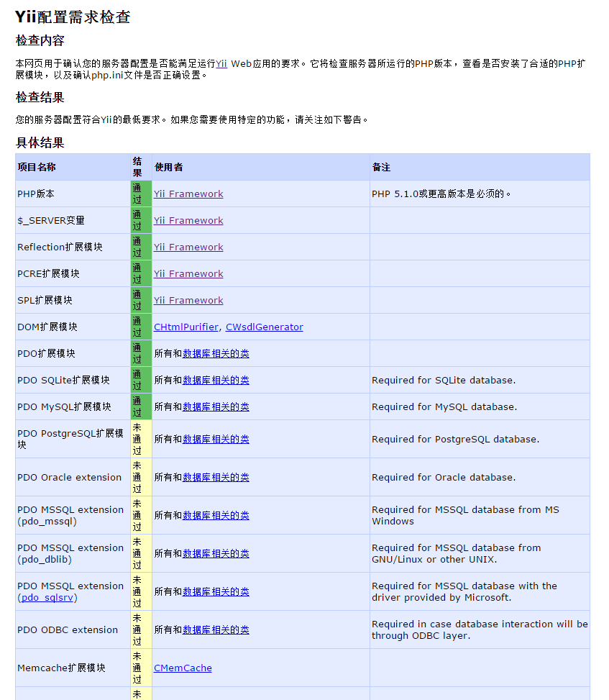The width and height of the screenshot is (609, 700).
Task: Click the 项目名称 column header
Action: coord(73,167)
